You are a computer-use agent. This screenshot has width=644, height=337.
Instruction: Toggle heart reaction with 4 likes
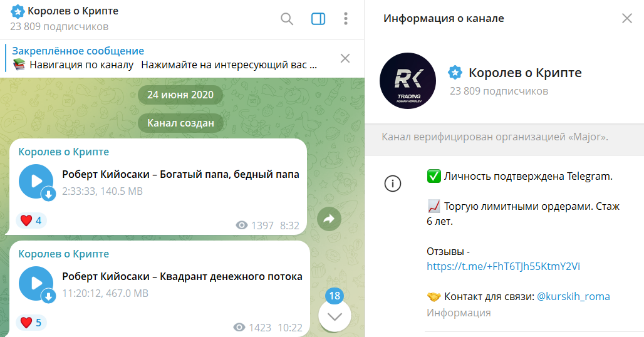pyautogui.click(x=31, y=220)
